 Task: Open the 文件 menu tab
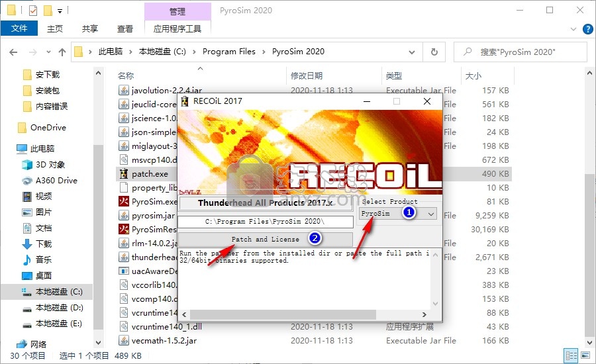tap(19, 28)
